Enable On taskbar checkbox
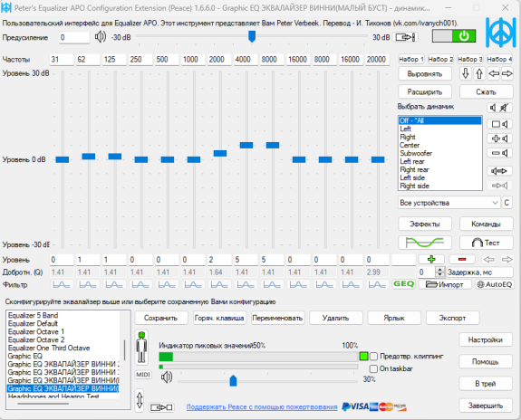 point(374,369)
